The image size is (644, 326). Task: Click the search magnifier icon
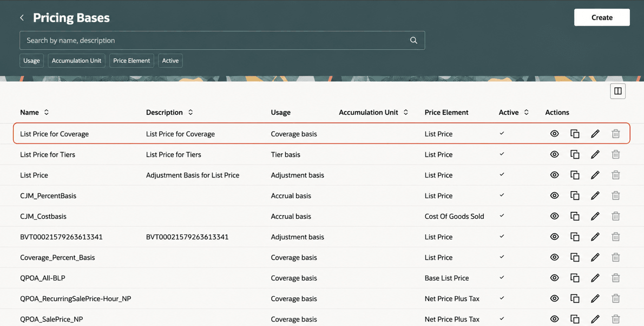(413, 40)
